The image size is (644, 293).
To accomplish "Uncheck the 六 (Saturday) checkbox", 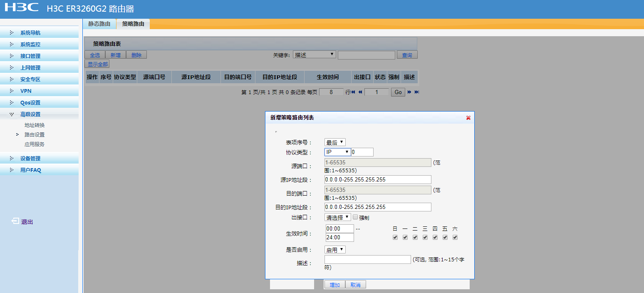I will 455,237.
